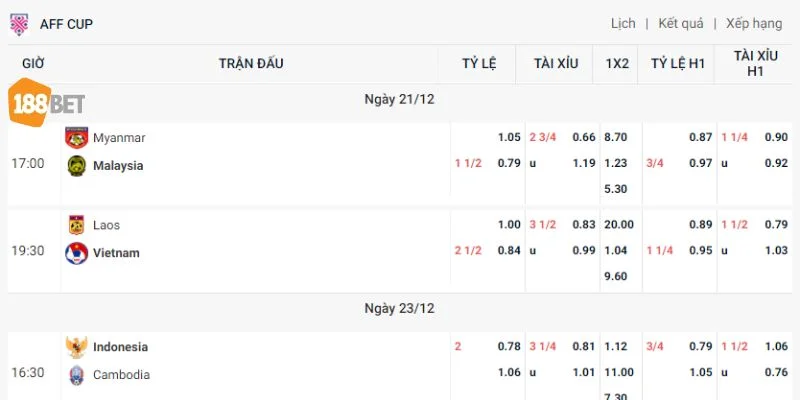This screenshot has width=800, height=400.
Task: Pick Indonesia over 3 1/4 odds 0.81
Action: 584,346
